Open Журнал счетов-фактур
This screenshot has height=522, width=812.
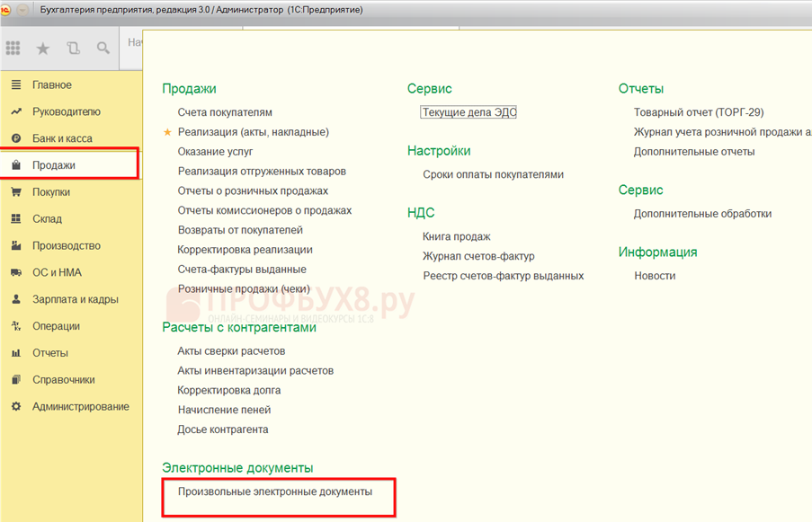(478, 256)
